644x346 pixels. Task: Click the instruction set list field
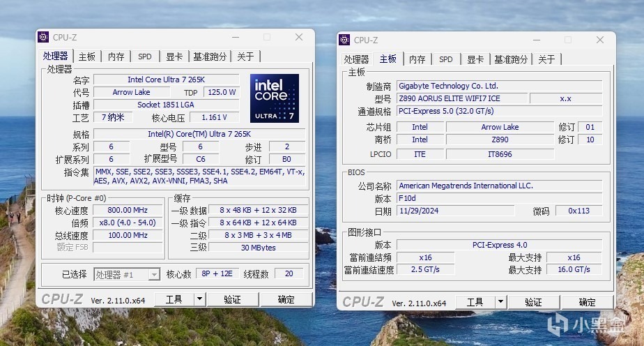[x=199, y=176]
